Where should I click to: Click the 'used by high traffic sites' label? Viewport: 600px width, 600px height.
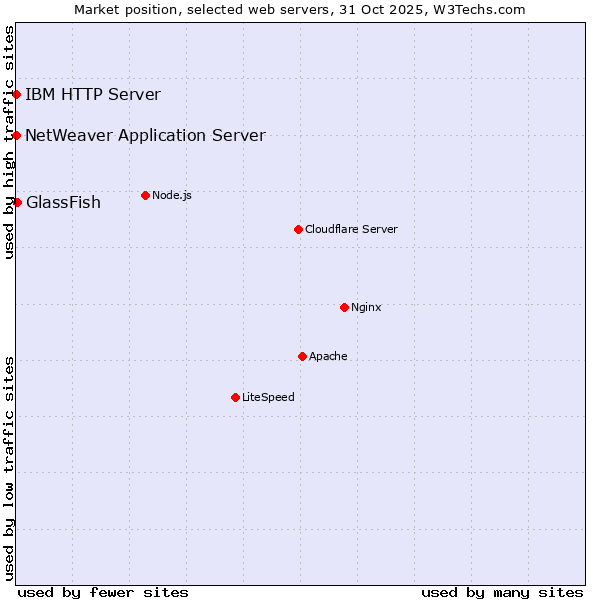[x=9, y=143]
